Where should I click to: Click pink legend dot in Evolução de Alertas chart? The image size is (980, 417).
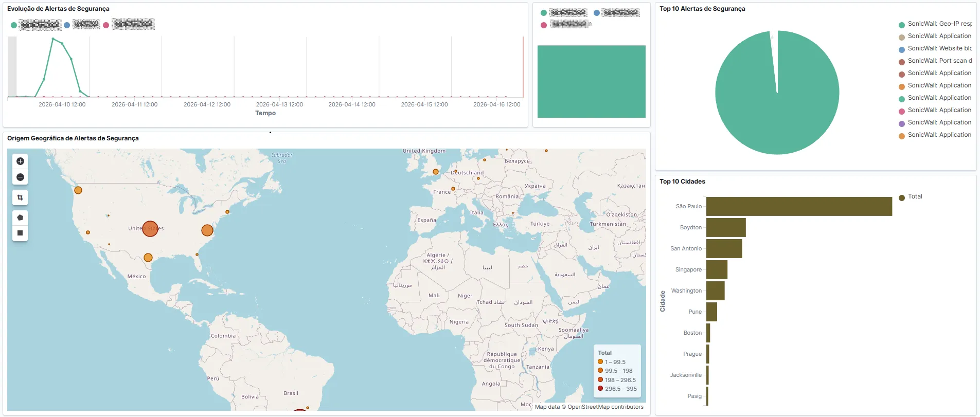click(x=106, y=25)
